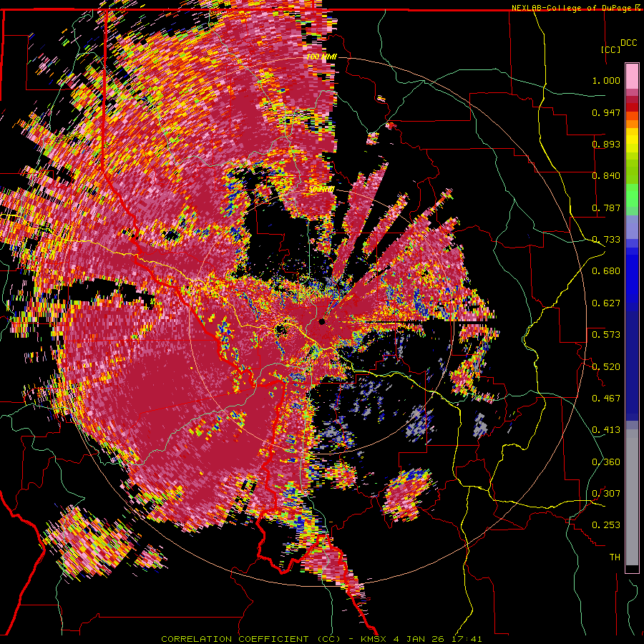
Task: Click the 0.947 legend value
Action: tap(606, 112)
